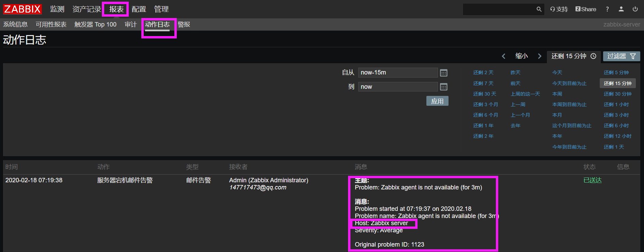
Task: Select 本年 time range
Action: point(557,136)
